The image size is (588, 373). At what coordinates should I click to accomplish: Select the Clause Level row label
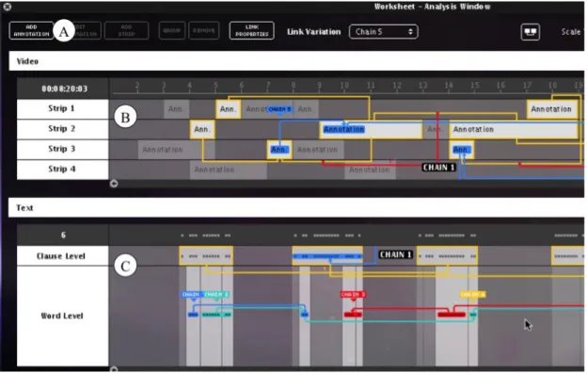pyautogui.click(x=62, y=256)
